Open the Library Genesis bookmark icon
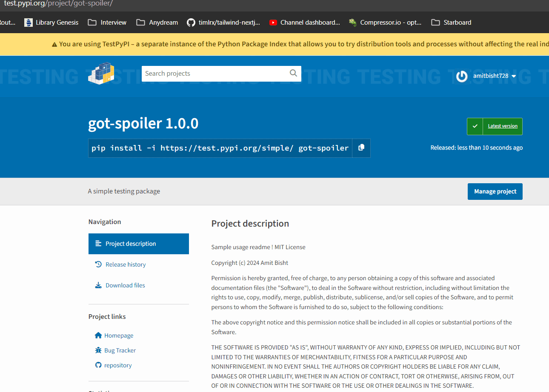Image resolution: width=549 pixels, height=392 pixels. tap(29, 23)
